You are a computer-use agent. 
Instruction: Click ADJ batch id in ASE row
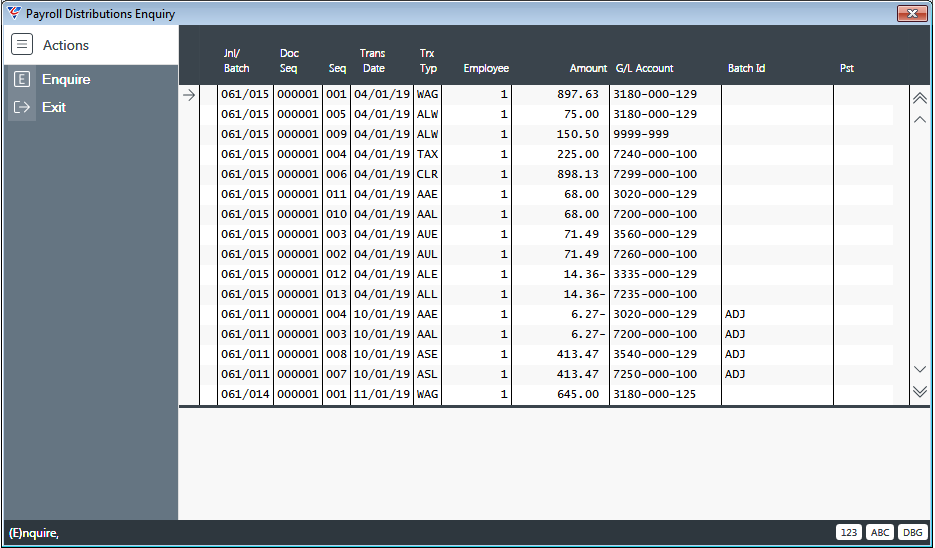[735, 354]
